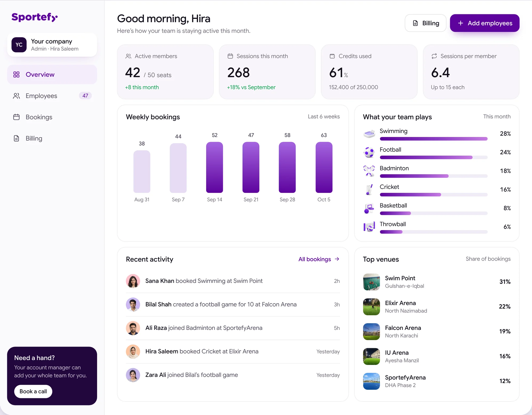
Task: Click the Basketball hoop icon
Action: 369,208
